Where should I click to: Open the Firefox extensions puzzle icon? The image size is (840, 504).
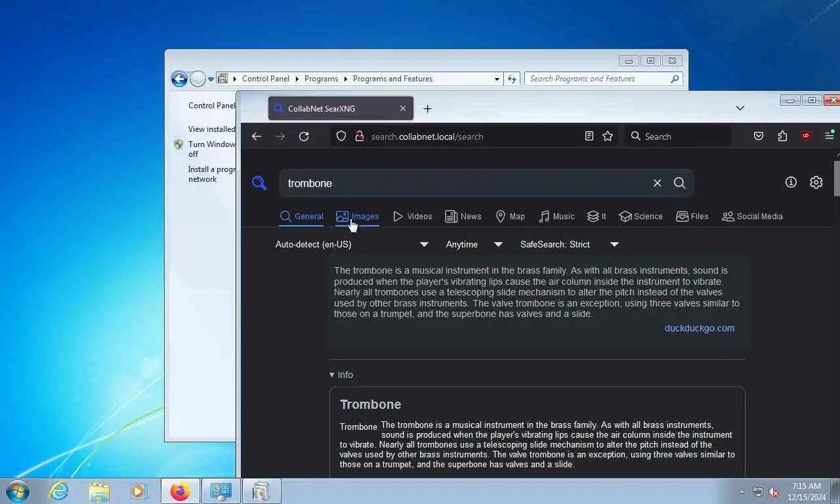[782, 136]
